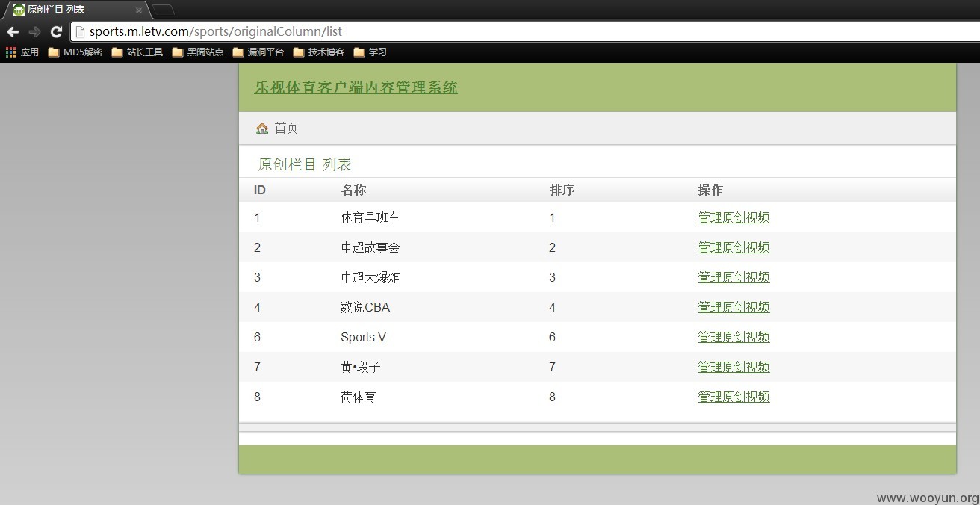Screen dimensions: 980x505
Task: Open the 乐视体育客户端内容管理系统 title link
Action: point(356,87)
